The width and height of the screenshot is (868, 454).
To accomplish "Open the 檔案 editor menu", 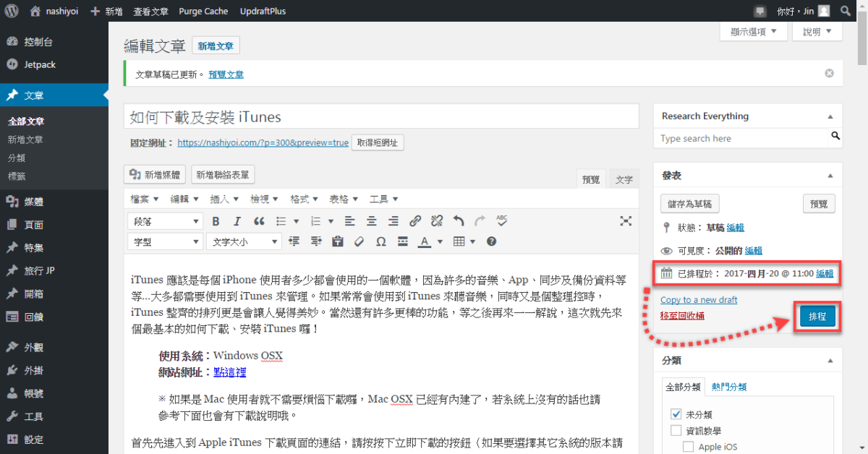I will tap(145, 199).
